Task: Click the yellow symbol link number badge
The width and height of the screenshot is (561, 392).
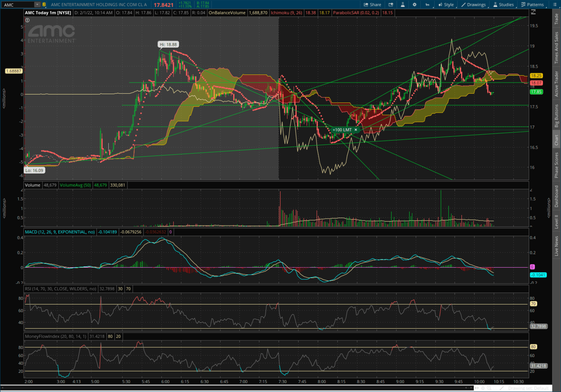Action: pyautogui.click(x=44, y=4)
